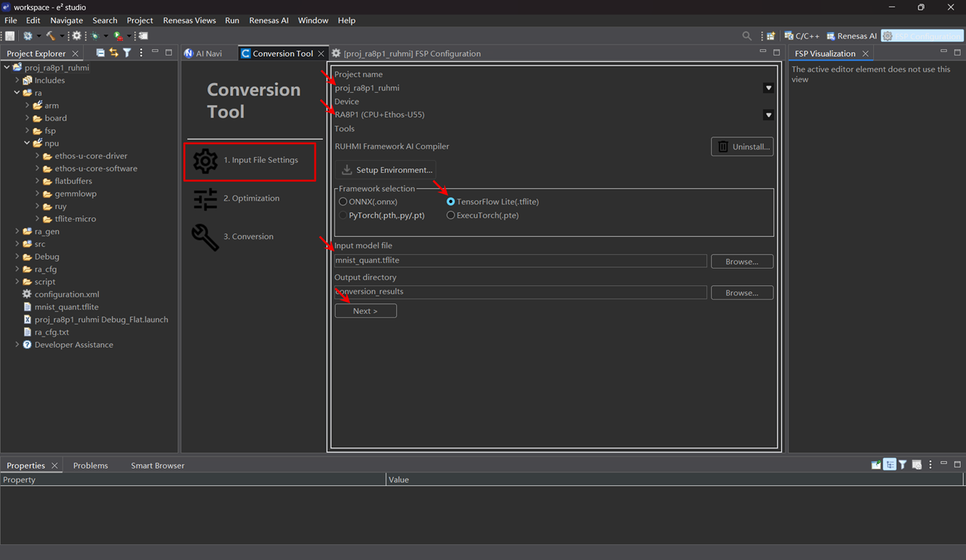The height and width of the screenshot is (560, 966).
Task: Click the Next > button
Action: click(365, 311)
